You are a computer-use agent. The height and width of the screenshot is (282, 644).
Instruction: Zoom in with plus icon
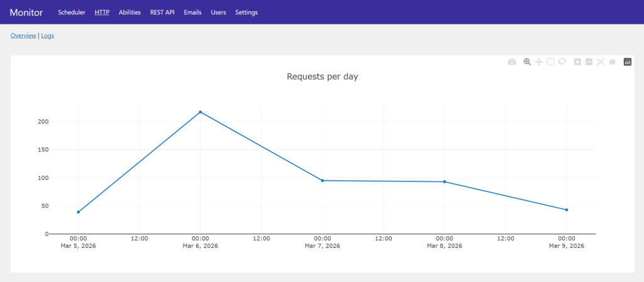pyautogui.click(x=577, y=62)
